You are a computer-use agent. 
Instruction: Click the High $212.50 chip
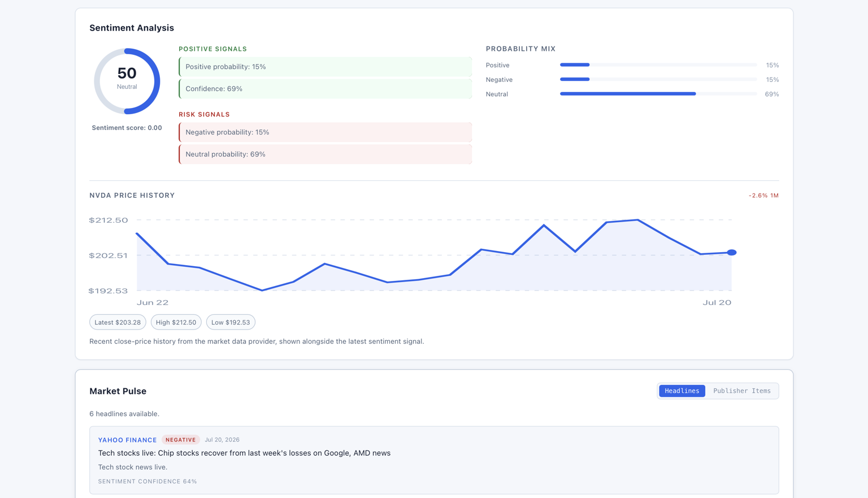click(176, 322)
